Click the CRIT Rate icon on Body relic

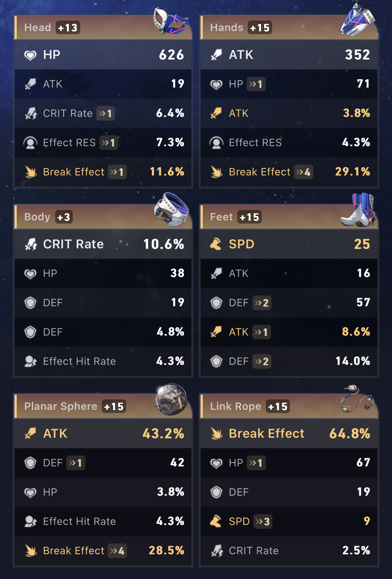point(30,244)
